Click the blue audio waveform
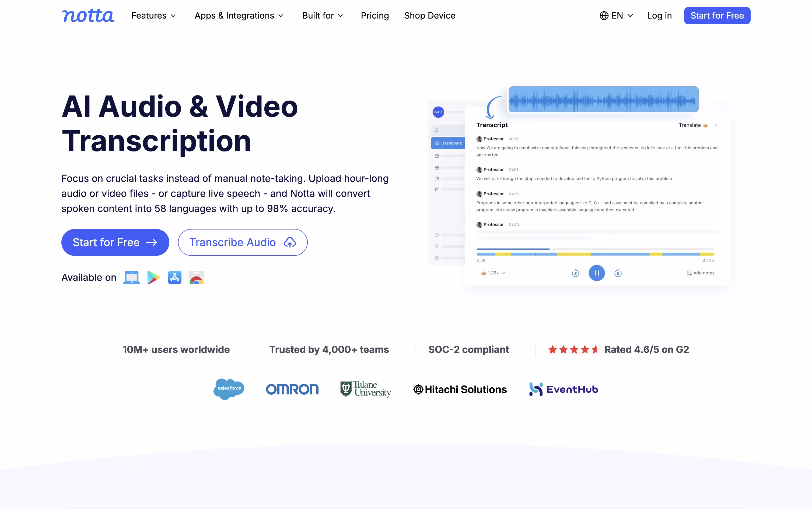Viewport: 812px width, 509px height. (x=603, y=99)
